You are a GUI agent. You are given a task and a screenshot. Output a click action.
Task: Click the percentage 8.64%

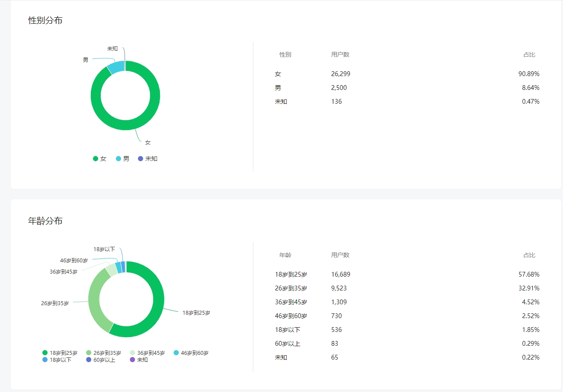click(x=531, y=88)
